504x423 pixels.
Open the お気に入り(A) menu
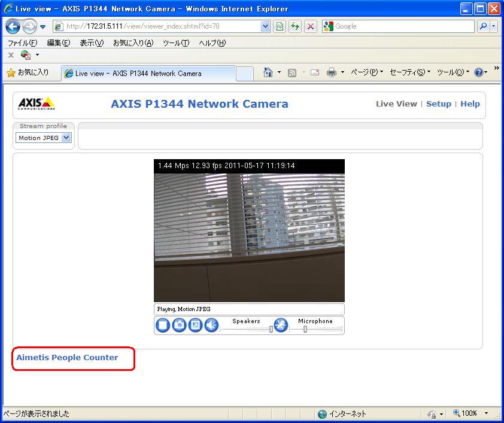(133, 42)
